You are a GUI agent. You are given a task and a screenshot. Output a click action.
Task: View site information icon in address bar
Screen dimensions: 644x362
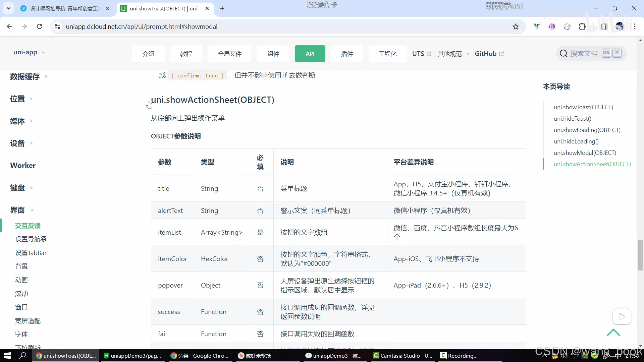tap(57, 26)
